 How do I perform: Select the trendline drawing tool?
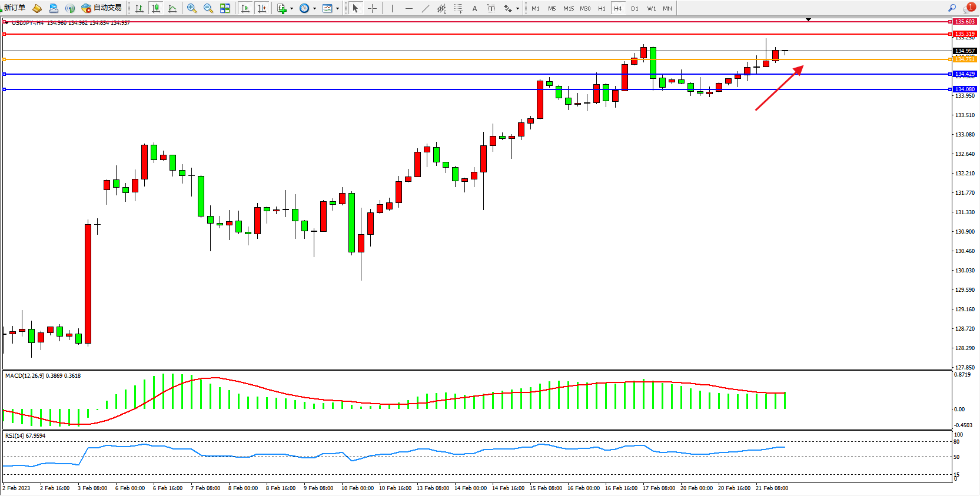click(426, 8)
